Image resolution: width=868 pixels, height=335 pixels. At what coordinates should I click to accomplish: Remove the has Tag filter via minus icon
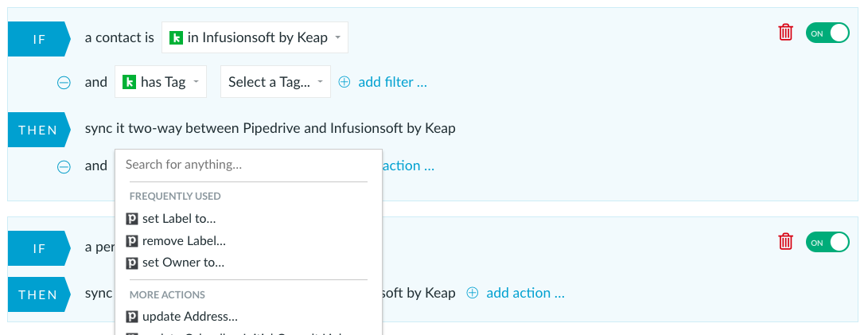(x=64, y=83)
